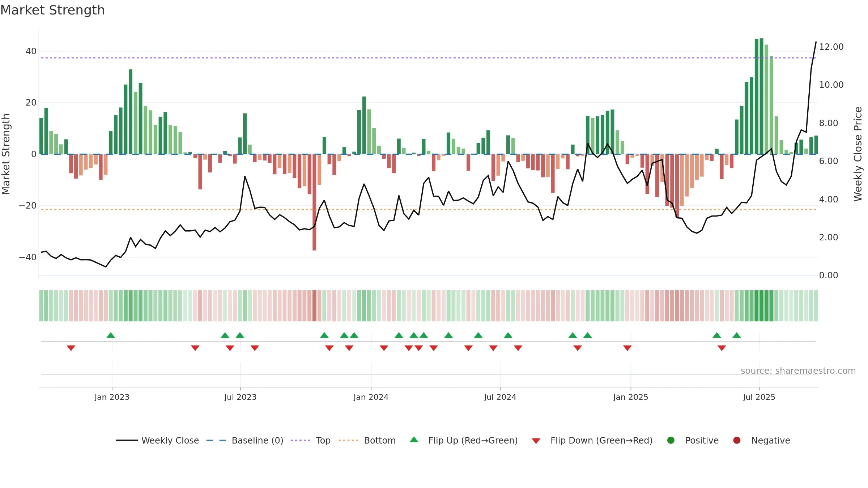The width and height of the screenshot is (868, 488).
Task: Click the flip down marker just before Jan 2025
Action: tap(627, 348)
